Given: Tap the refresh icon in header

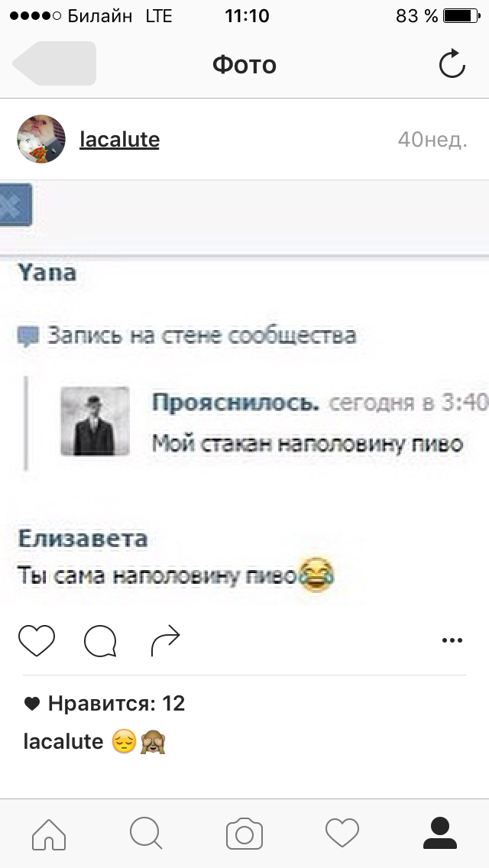Looking at the screenshot, I should point(452,63).
